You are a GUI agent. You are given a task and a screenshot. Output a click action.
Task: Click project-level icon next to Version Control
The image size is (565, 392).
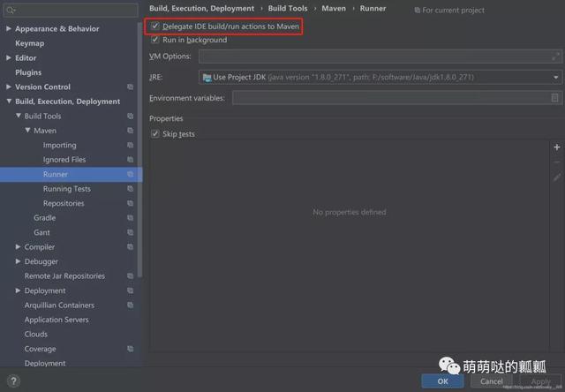pos(130,87)
